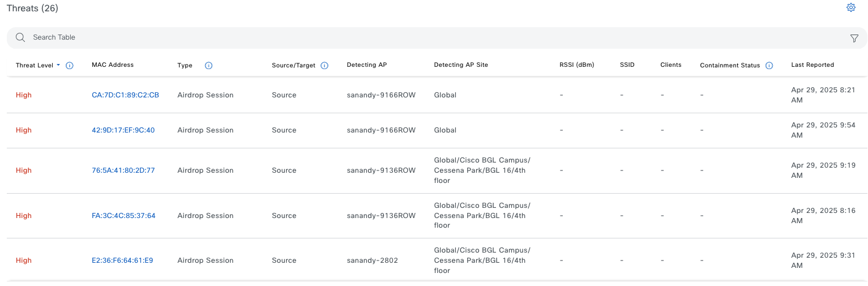The image size is (868, 286).
Task: Open MAC address 42:9D:17:EF:9C:40
Action: tap(123, 130)
